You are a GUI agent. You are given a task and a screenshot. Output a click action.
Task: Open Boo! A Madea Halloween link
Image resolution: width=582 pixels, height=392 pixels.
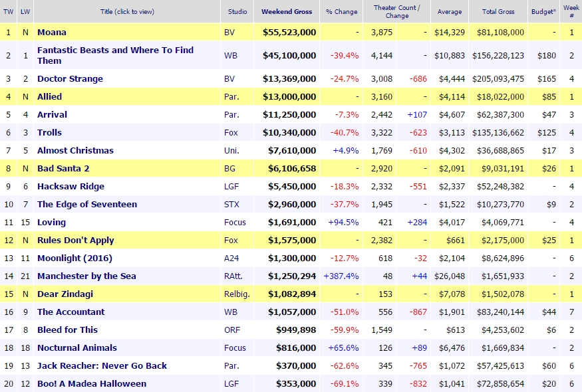pyautogui.click(x=91, y=383)
